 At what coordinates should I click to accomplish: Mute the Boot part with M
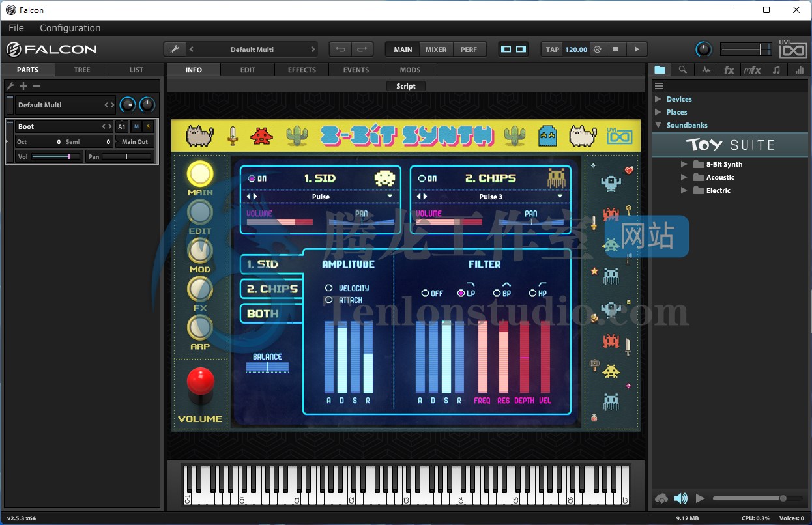(x=136, y=126)
